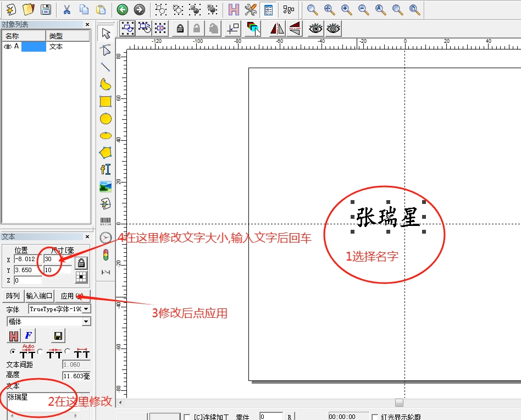Click the save icon in text panel
The width and height of the screenshot is (521, 420).
[x=58, y=335]
